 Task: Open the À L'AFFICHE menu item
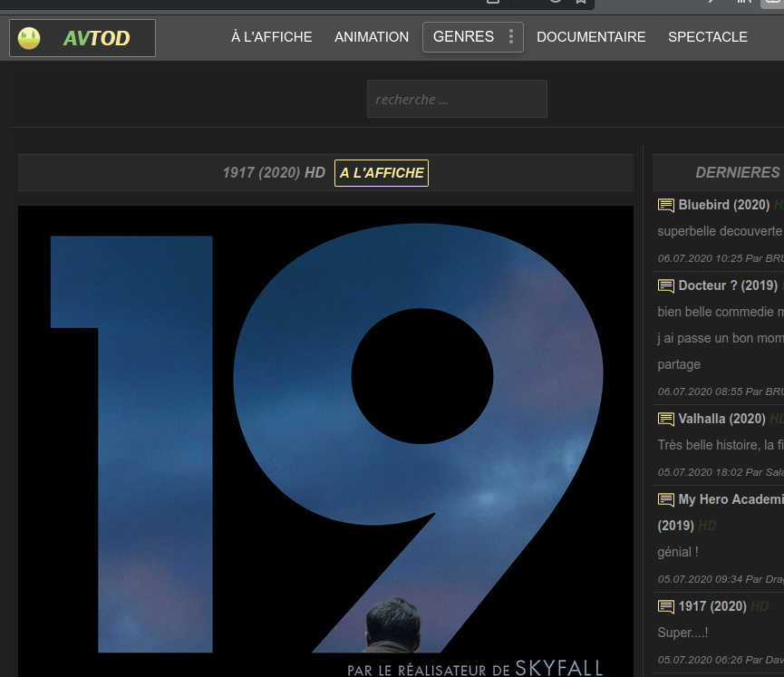[x=272, y=37]
